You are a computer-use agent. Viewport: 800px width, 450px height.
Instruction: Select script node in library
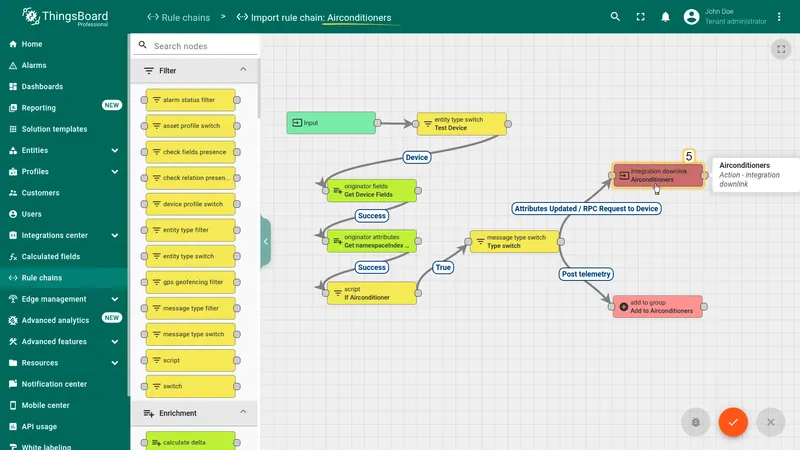coord(190,360)
